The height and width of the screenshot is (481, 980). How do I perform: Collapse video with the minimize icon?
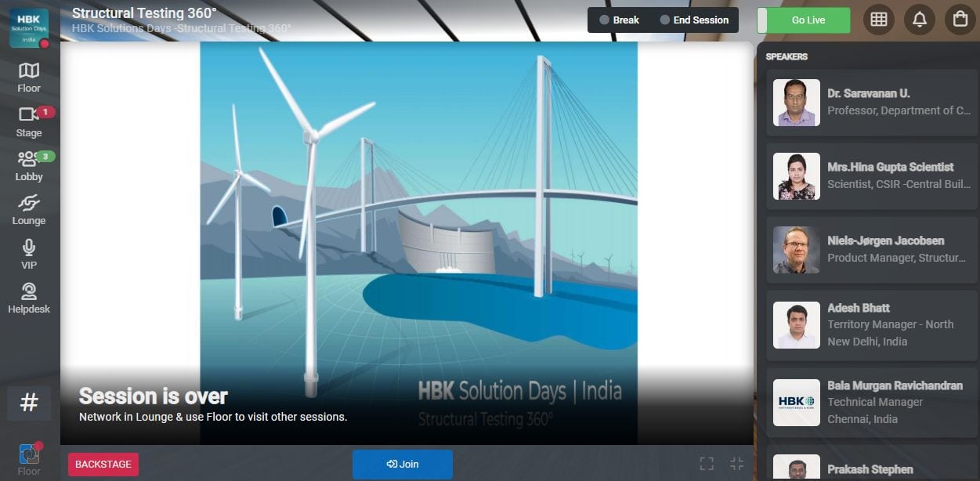(736, 464)
